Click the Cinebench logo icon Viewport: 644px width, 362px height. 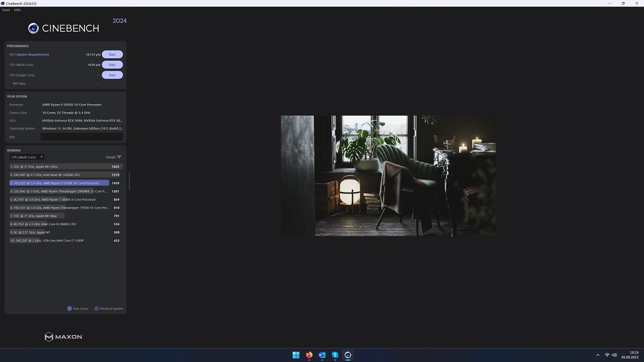pyautogui.click(x=33, y=28)
